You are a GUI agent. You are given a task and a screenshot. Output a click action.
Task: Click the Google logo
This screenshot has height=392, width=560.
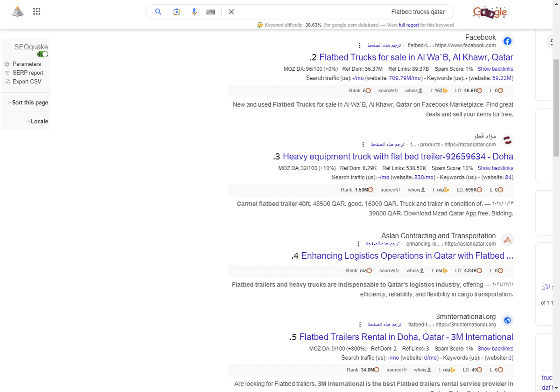pos(490,12)
